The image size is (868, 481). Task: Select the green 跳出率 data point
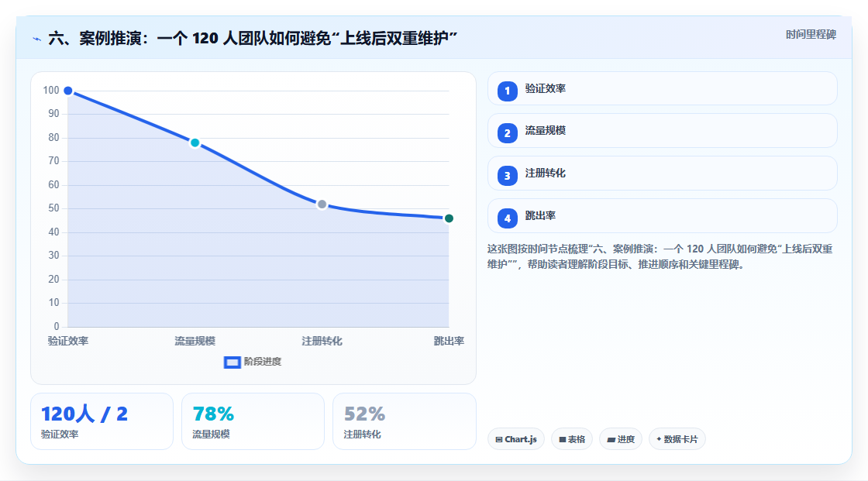[x=449, y=218]
